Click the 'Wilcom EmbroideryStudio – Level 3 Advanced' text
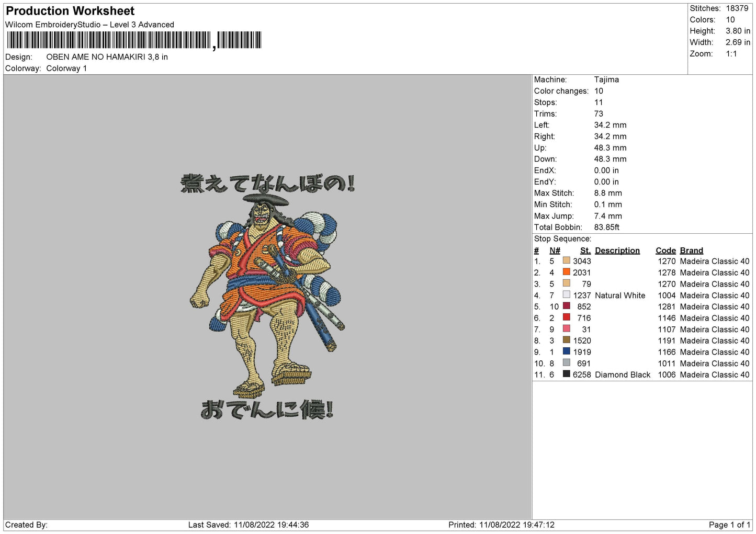756x534 pixels. 89,25
